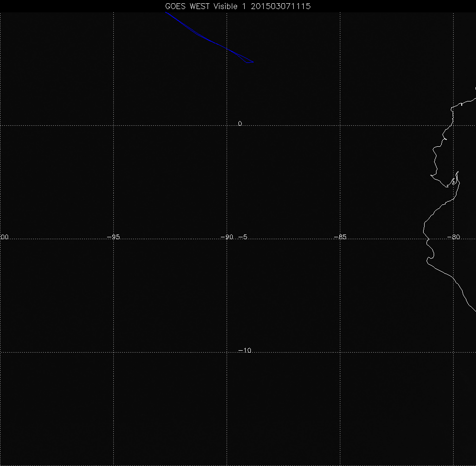Click the -90 longitude label

(227, 237)
